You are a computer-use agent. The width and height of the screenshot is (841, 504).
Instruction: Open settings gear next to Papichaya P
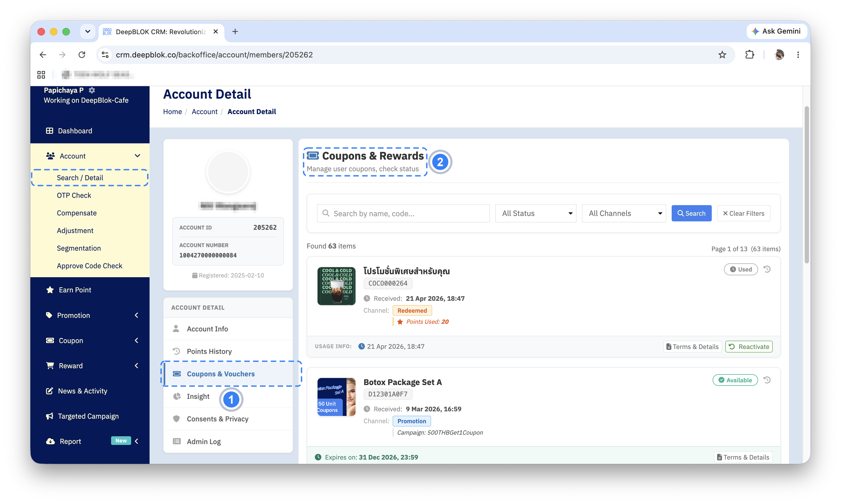(92, 90)
